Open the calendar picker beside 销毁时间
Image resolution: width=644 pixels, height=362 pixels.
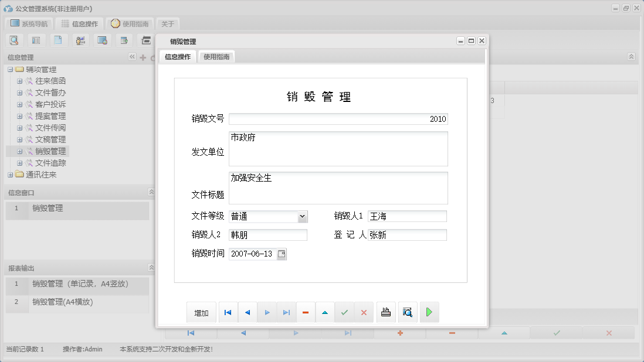(x=282, y=254)
